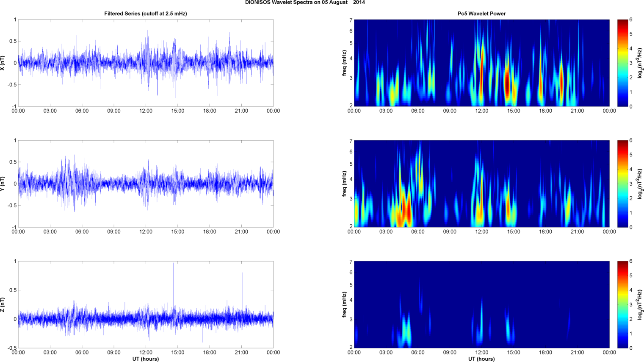Click the '12:00' tick under X series plot
Viewport: 644px width, 362px height.
pos(146,111)
